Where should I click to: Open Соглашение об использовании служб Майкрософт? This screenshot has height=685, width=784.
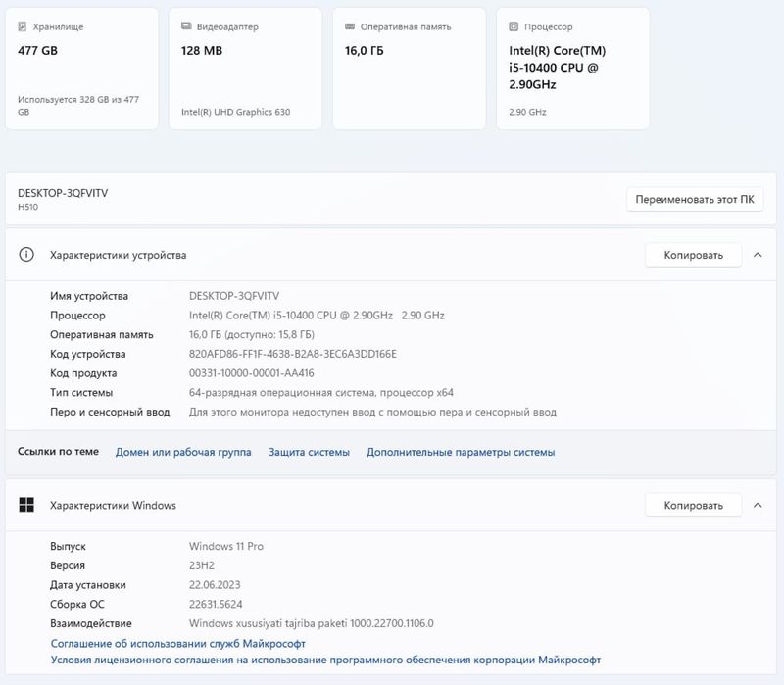[x=177, y=643]
